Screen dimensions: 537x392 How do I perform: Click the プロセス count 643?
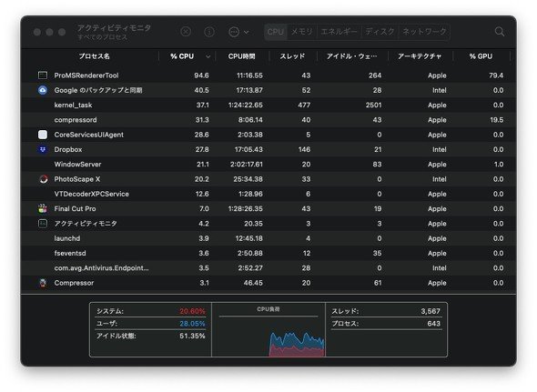433,324
